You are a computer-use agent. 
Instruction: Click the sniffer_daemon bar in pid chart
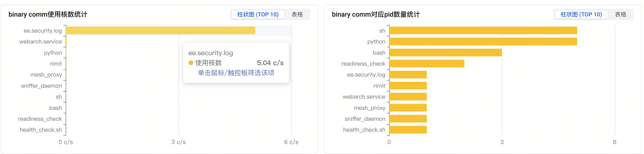pyautogui.click(x=408, y=119)
